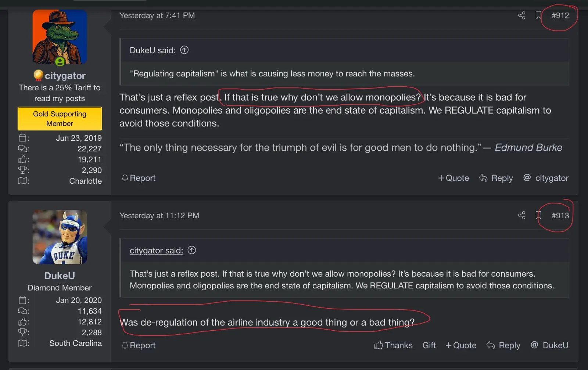588x370 pixels.
Task: Jump to DukeU's original quoted post arrow
Action: point(184,50)
